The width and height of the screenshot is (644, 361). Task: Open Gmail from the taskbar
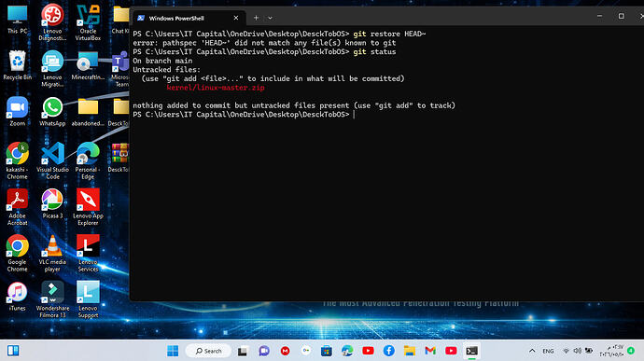430,351
